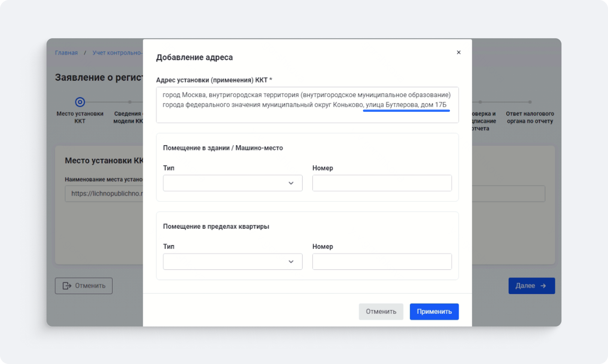Click the Проверка и подписание отчета step dot
This screenshot has height=364, width=608.
(480, 102)
